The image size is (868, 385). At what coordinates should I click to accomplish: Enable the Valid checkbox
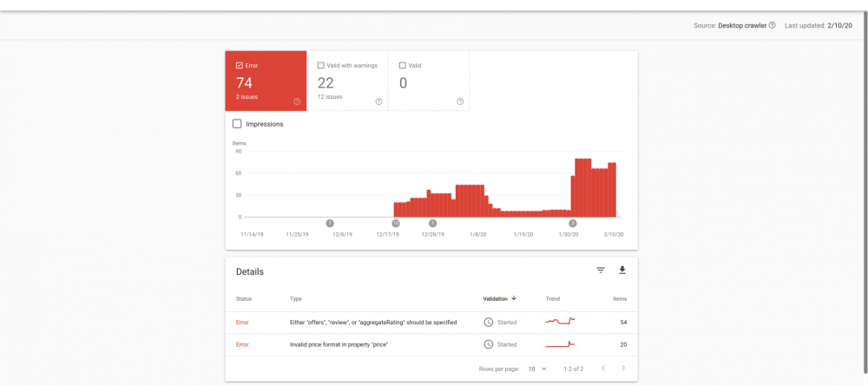pyautogui.click(x=403, y=65)
